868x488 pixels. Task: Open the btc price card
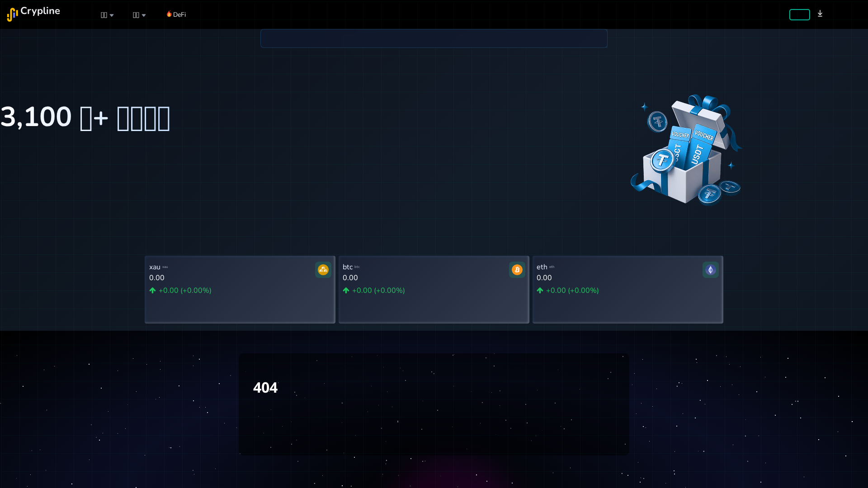[434, 290]
